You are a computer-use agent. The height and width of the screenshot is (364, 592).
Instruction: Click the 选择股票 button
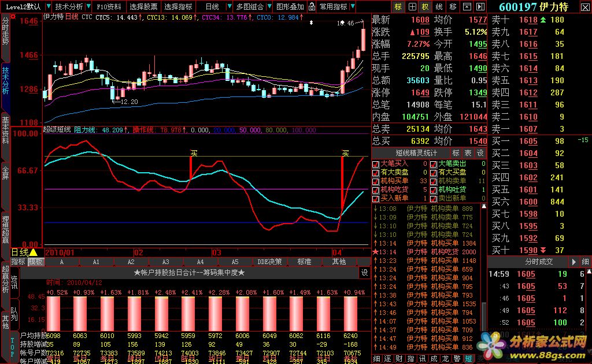coord(143,7)
